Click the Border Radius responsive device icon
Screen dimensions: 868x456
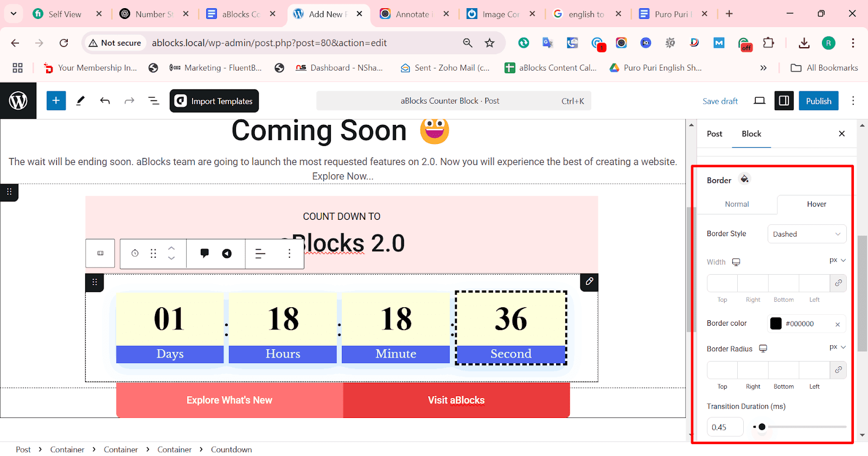tap(763, 349)
